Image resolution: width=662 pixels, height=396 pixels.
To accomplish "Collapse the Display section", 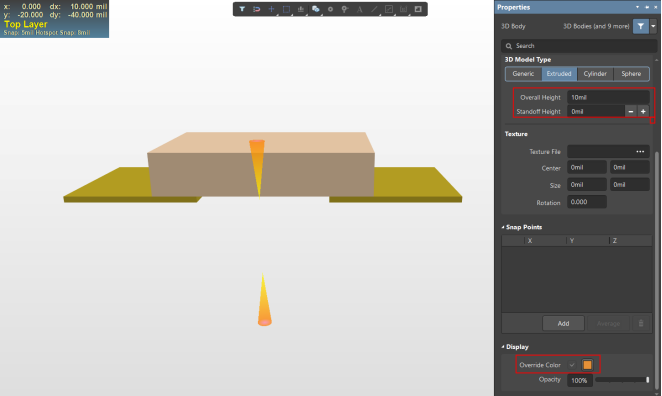I will click(x=503, y=347).
